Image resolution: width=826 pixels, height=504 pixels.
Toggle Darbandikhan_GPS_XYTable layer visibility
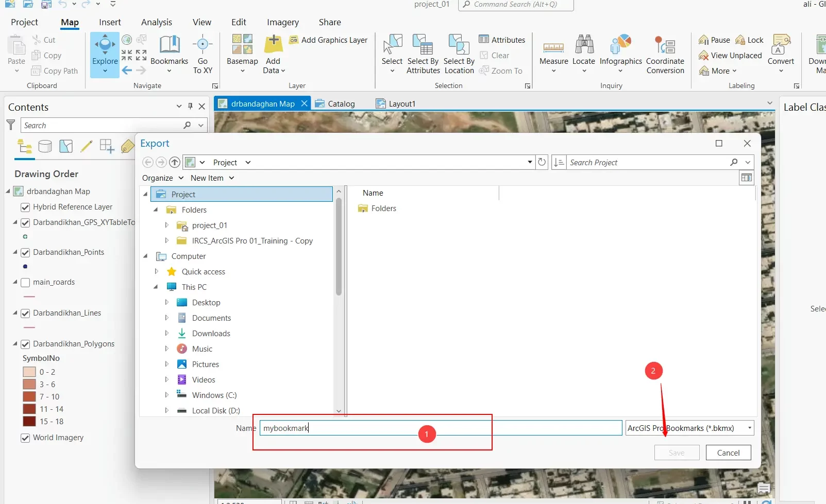[x=25, y=222]
